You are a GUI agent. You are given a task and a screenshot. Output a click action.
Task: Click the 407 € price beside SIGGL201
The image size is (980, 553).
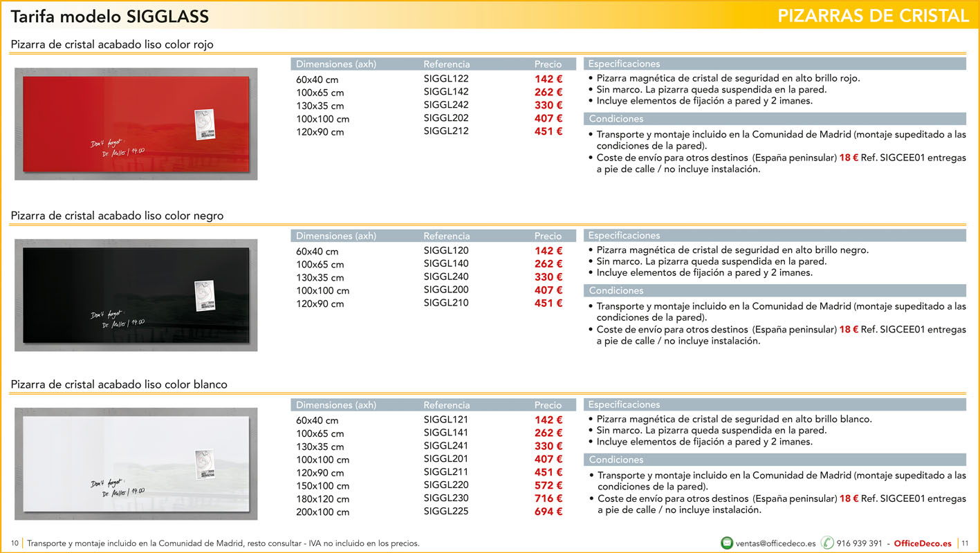(548, 459)
